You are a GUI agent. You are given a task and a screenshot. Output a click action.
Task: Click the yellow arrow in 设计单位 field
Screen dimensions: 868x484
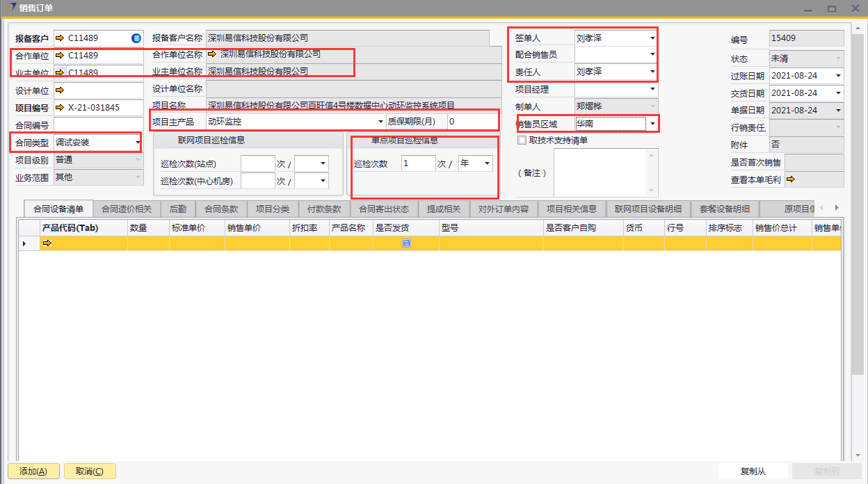60,90
